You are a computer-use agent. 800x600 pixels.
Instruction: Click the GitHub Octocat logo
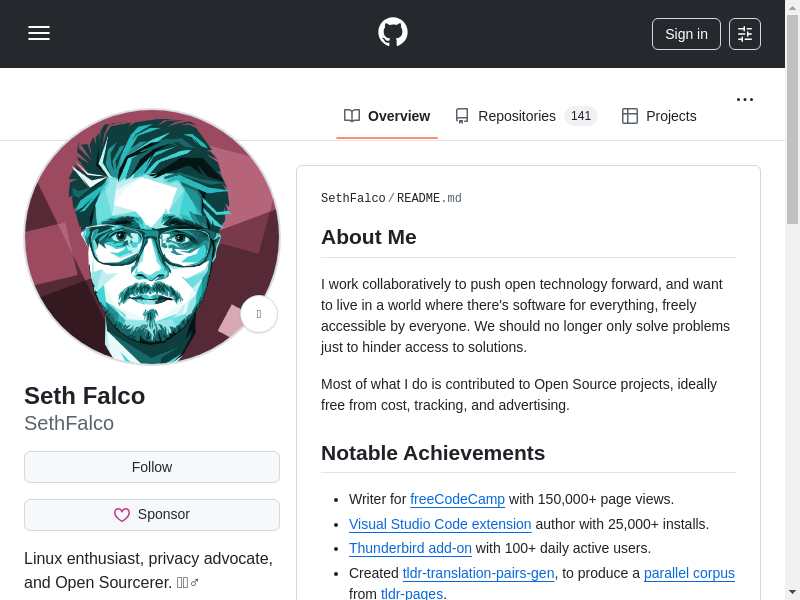point(392,32)
